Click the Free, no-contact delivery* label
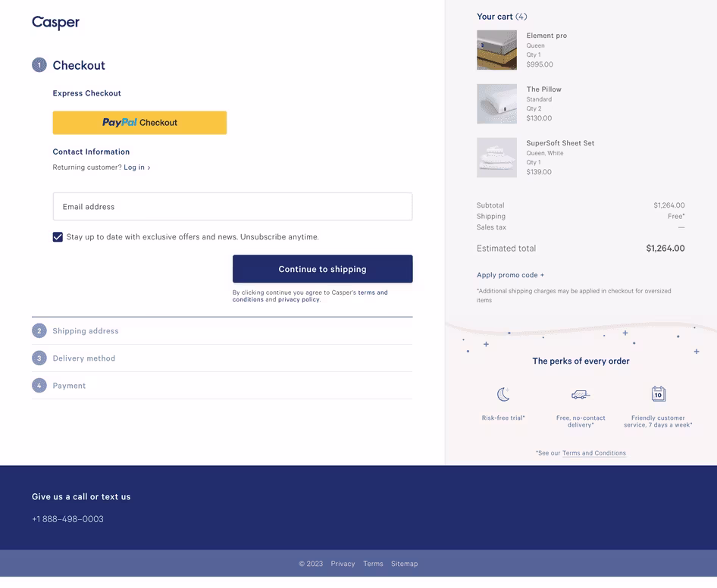Viewport: 717px width, 588px height. [x=581, y=421]
